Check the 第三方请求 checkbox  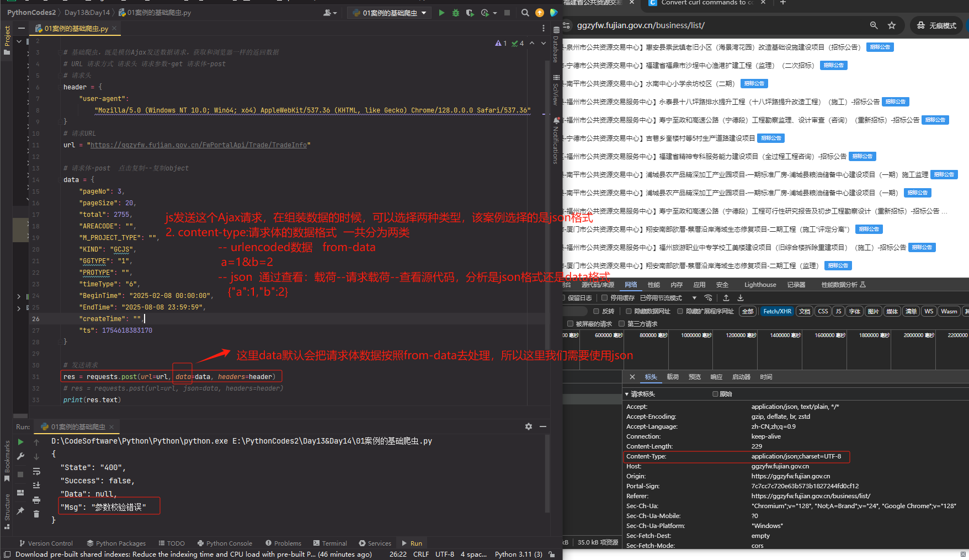pyautogui.click(x=622, y=324)
